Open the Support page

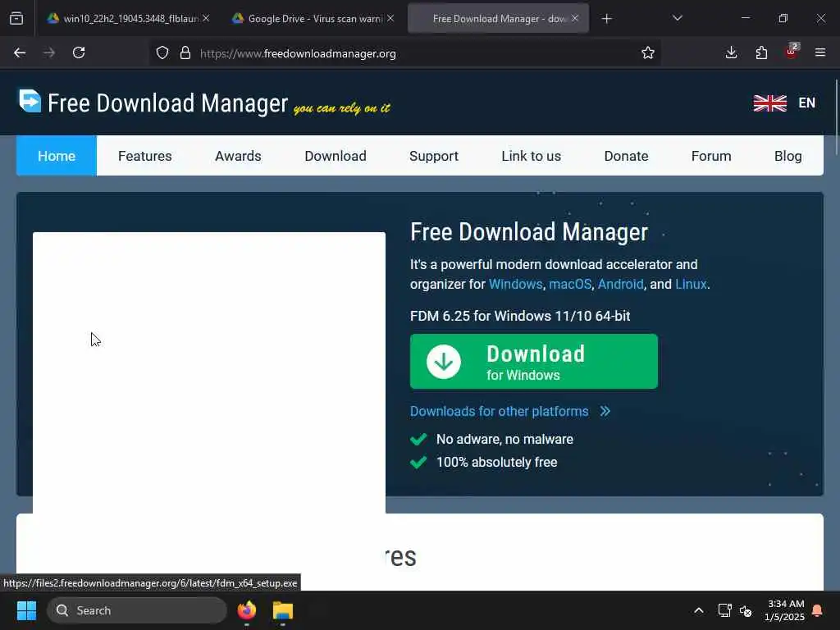coord(434,156)
